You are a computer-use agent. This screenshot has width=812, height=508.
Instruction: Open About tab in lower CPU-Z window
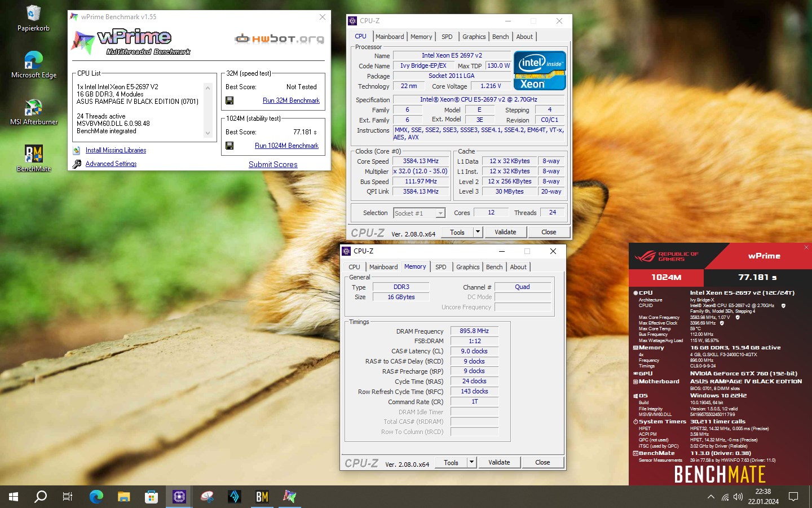pyautogui.click(x=518, y=267)
